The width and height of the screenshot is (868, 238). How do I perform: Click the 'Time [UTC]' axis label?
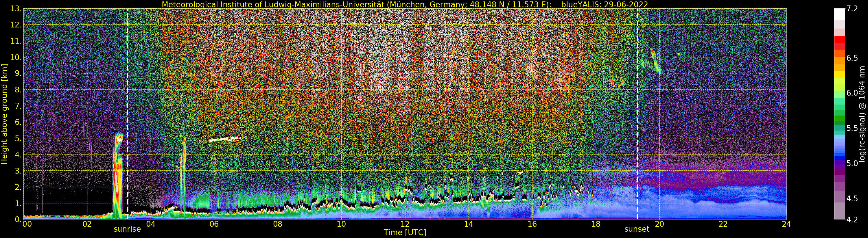(405, 233)
